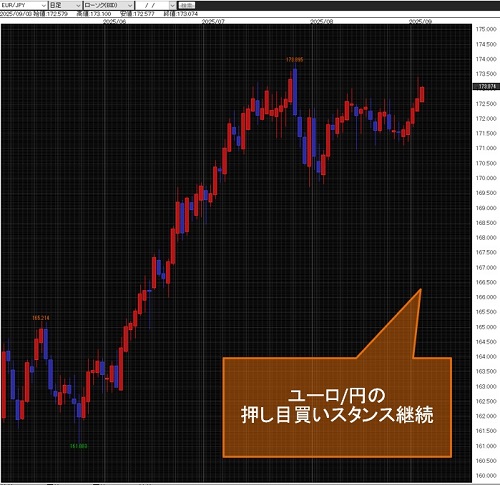
Task: Click the 2025/06 date axis label
Action: (x=114, y=21)
